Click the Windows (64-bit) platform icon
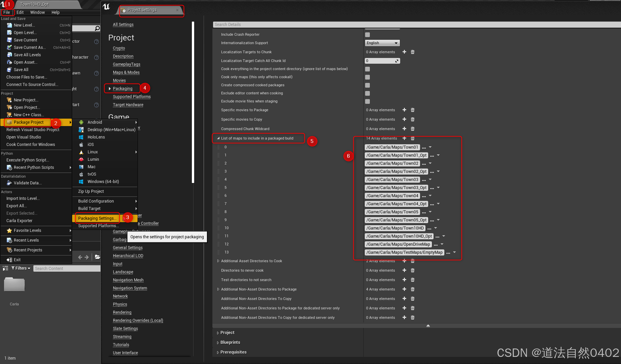Viewport: 621px width, 364px height. (x=81, y=182)
